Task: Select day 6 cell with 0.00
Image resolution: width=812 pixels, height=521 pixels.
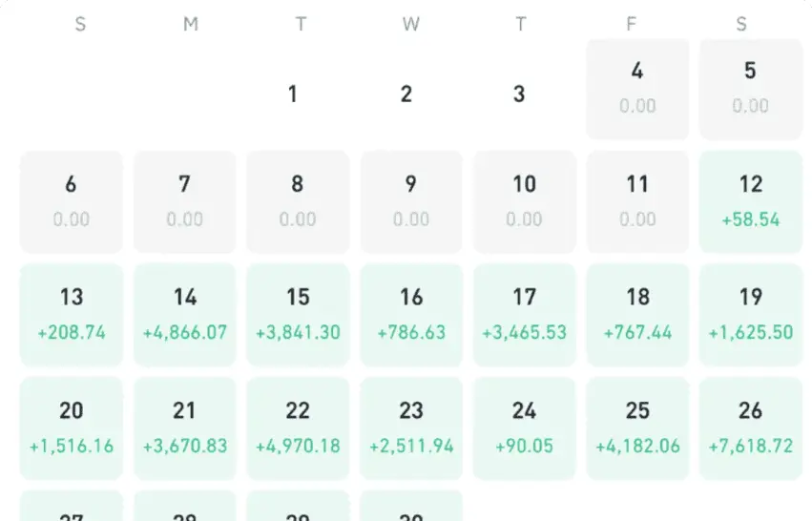Action: [72, 202]
